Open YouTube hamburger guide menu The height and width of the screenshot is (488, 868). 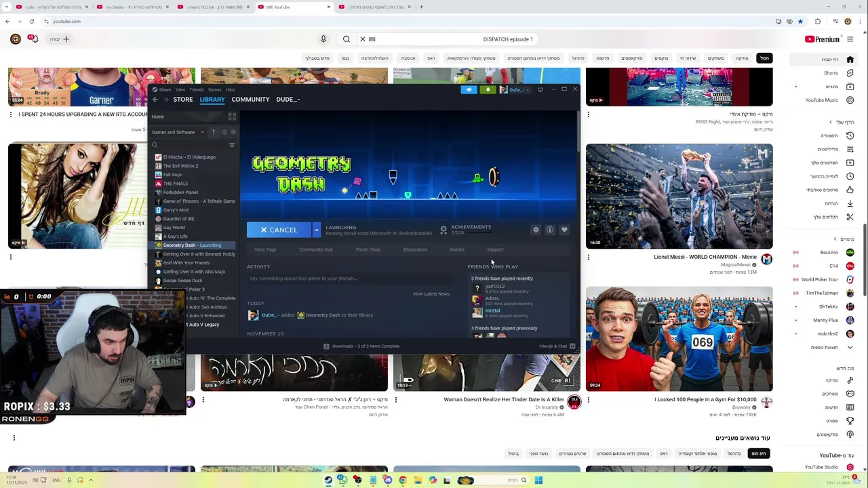[850, 39]
